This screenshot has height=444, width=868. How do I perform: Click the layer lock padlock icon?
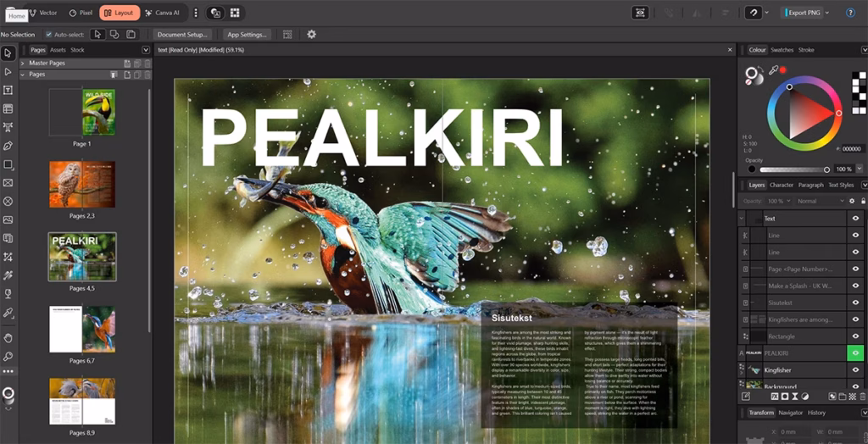point(862,201)
